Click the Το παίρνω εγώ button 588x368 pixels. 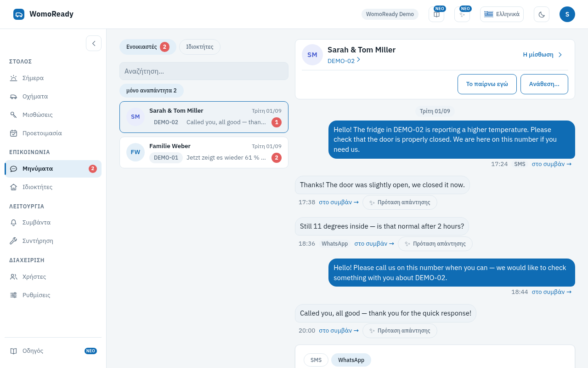487,84
